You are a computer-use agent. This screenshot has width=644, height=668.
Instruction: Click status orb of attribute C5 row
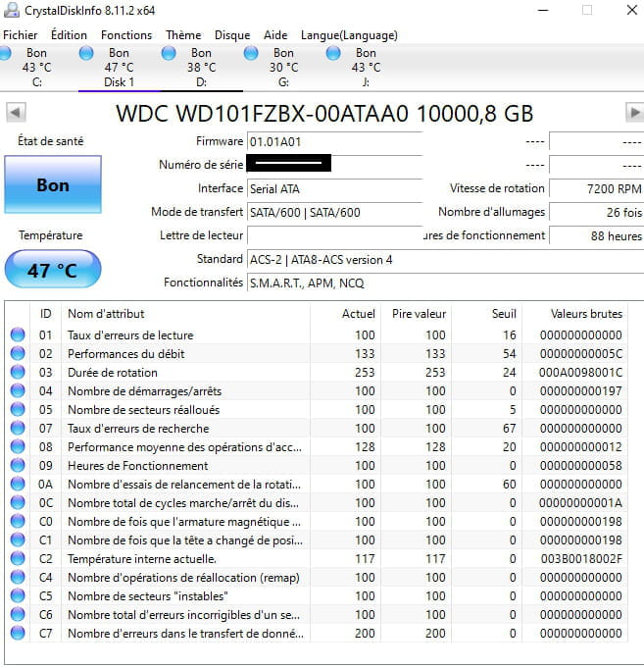[18, 596]
